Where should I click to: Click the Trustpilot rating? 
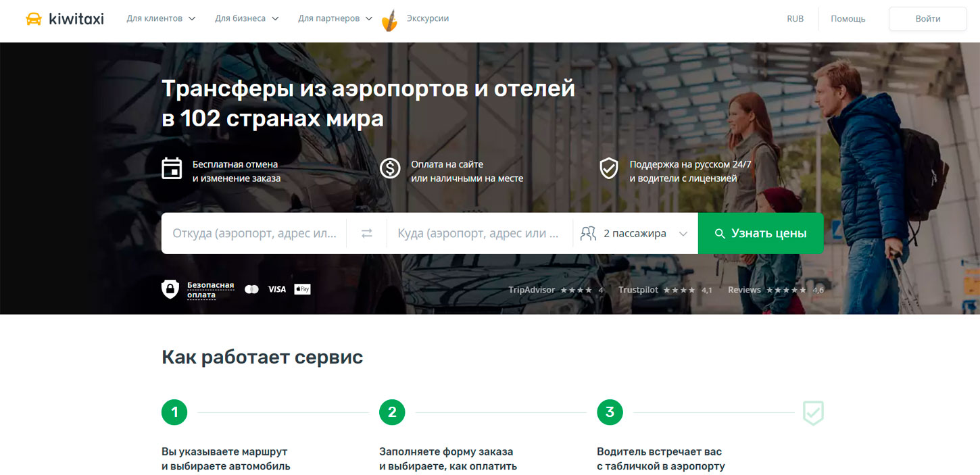click(x=665, y=290)
